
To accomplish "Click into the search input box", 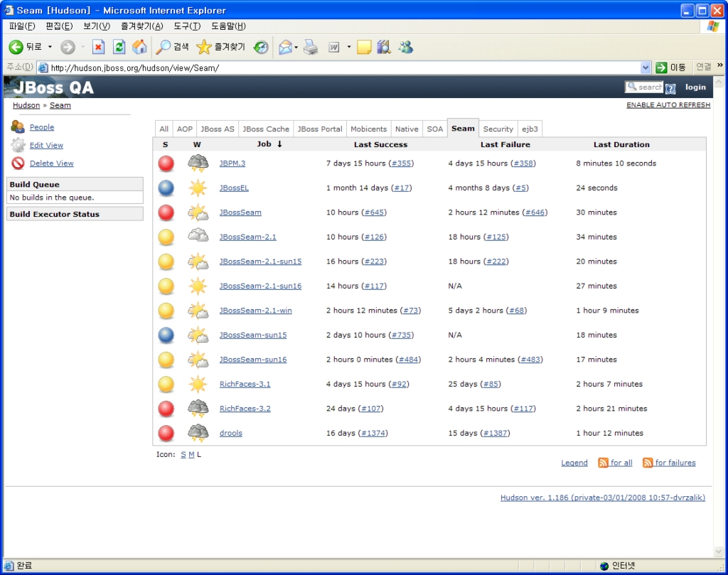I will point(644,87).
